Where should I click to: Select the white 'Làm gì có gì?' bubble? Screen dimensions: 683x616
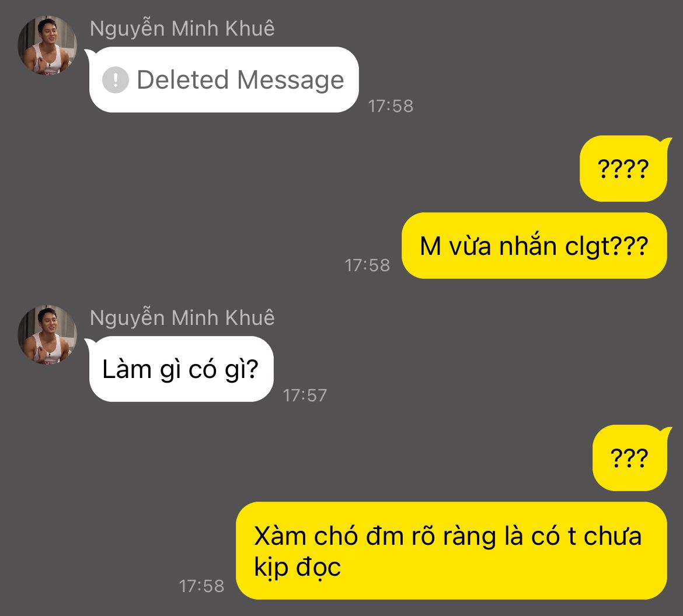(181, 369)
